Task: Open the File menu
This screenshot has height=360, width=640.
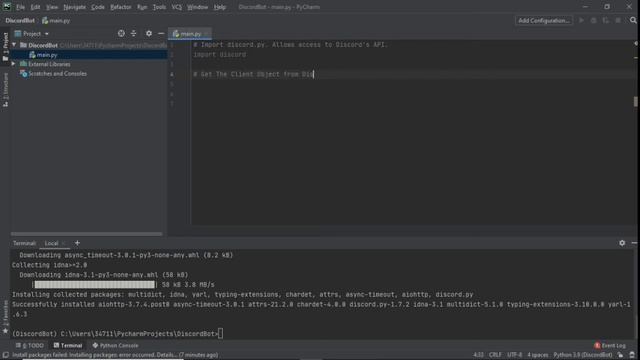Action: point(20,7)
